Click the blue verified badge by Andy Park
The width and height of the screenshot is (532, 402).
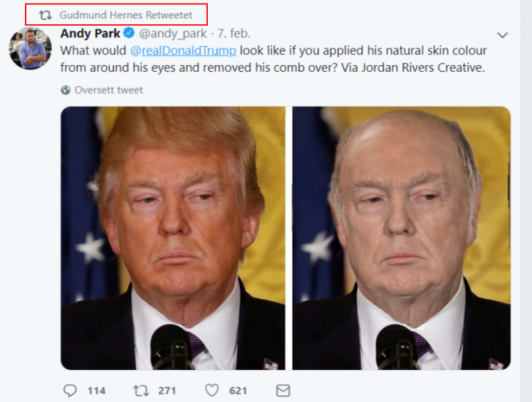128,34
